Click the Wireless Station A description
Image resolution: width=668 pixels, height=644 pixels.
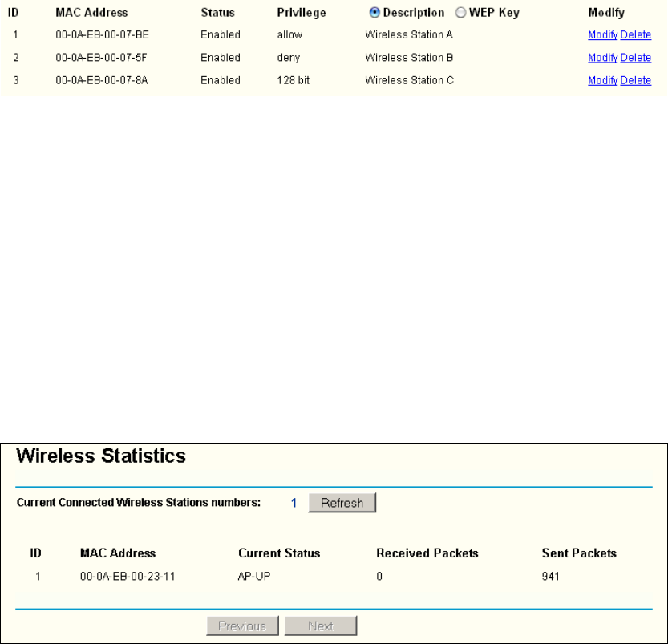tap(409, 35)
